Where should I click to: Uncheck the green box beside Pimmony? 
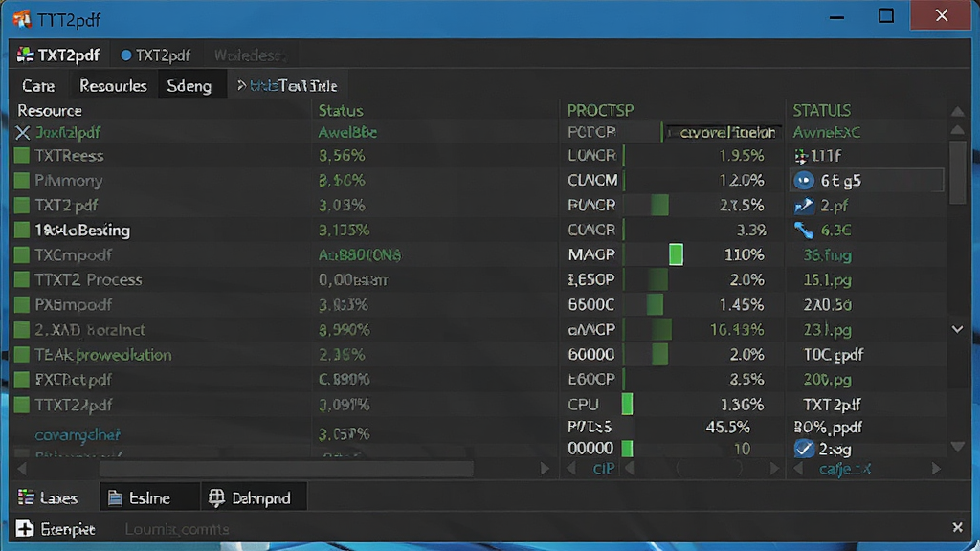(22, 181)
